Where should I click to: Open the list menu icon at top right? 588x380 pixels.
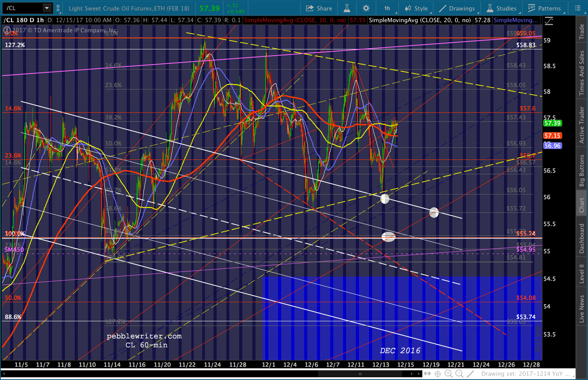point(577,8)
